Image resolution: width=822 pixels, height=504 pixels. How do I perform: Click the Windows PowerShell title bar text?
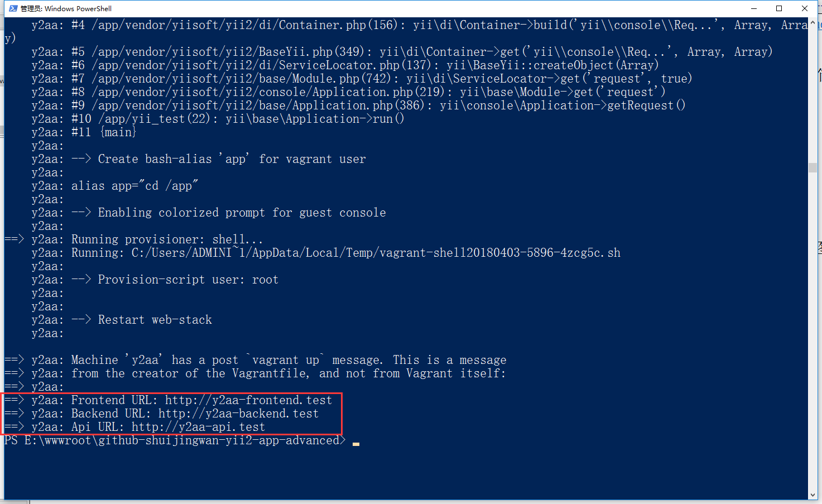point(66,8)
